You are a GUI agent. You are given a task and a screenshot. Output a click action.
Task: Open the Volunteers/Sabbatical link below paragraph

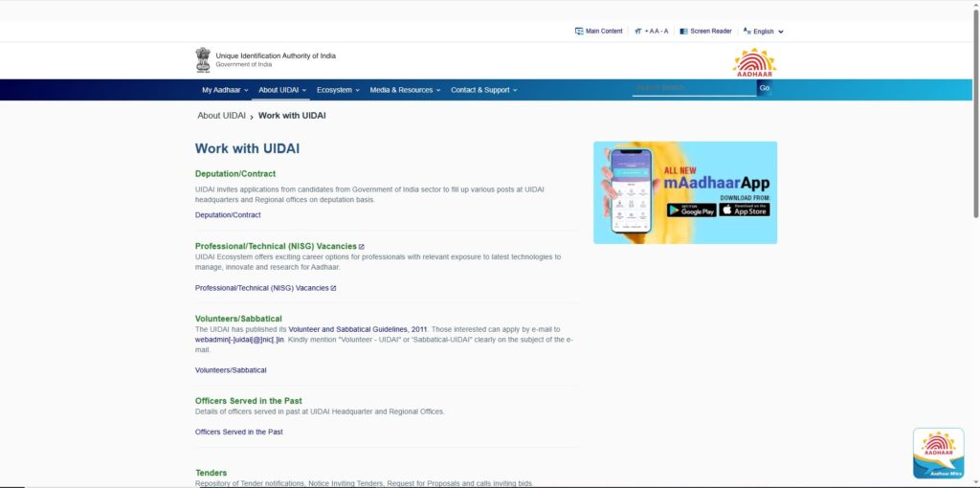click(x=231, y=370)
